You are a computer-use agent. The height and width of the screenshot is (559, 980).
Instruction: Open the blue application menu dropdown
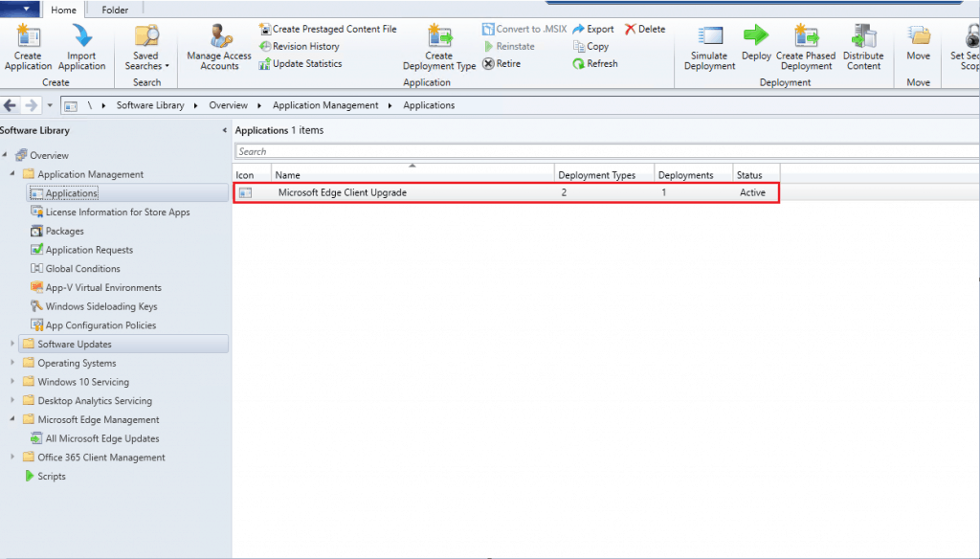19,9
